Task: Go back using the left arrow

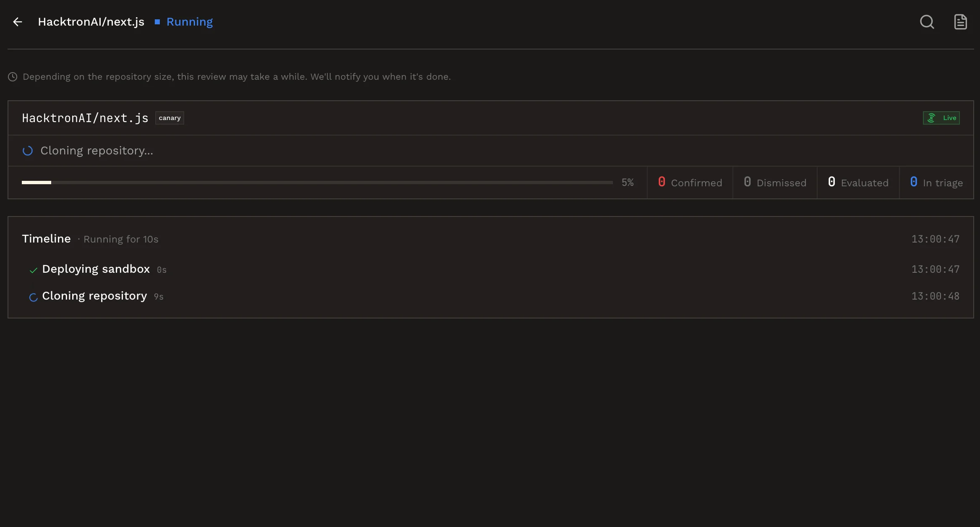Action: pos(18,22)
